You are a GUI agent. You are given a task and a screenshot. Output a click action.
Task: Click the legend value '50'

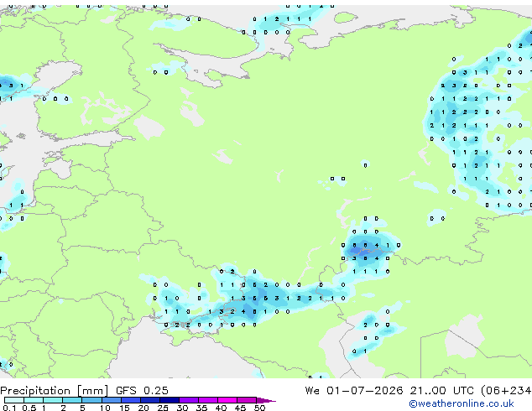click(x=259, y=408)
